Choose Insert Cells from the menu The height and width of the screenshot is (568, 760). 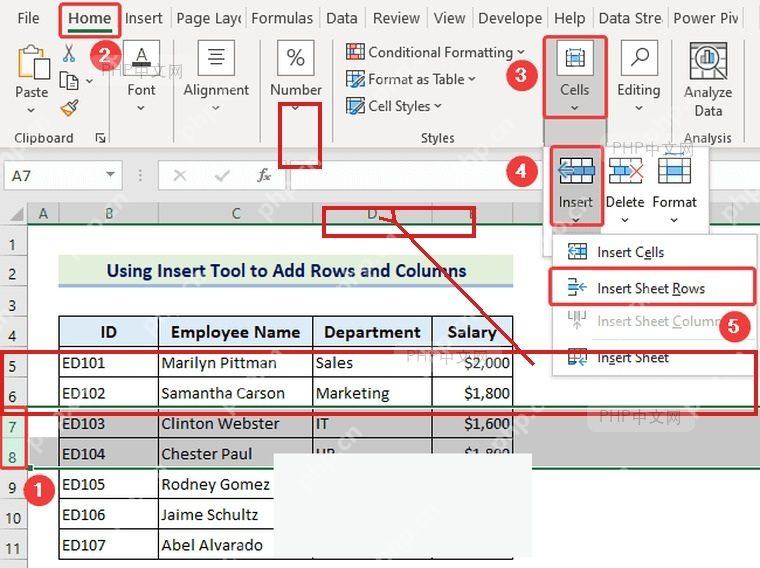pos(654,252)
